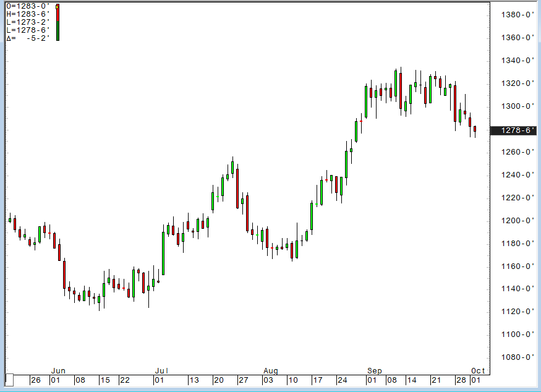Click the 28 date tick in September
This screenshot has height=392, width=541.
click(x=461, y=380)
